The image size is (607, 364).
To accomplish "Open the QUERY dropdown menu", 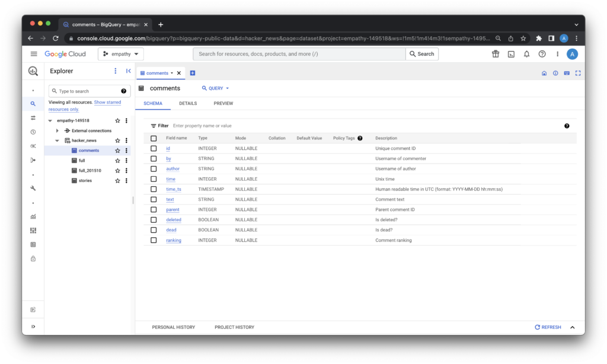I will [215, 88].
